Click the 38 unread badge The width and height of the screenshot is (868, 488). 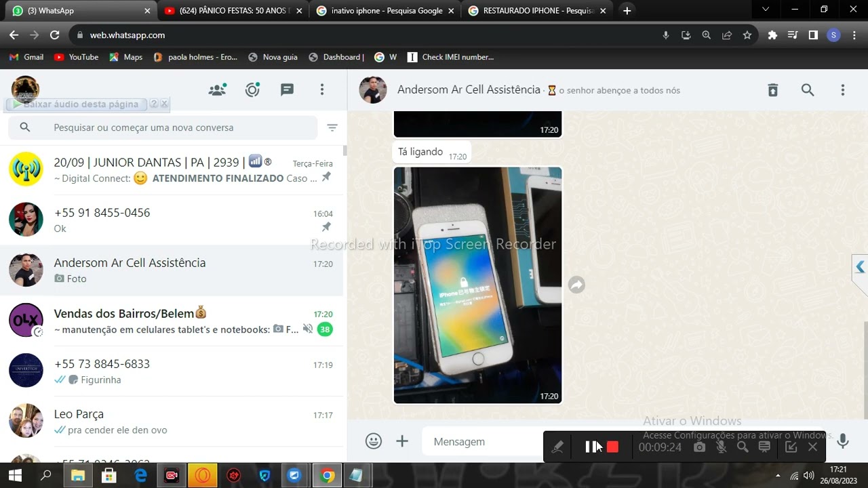click(325, 329)
